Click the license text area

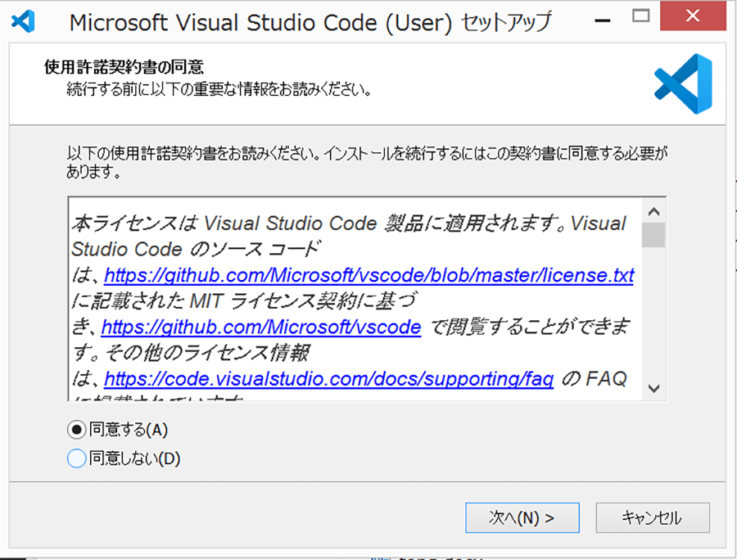pyautogui.click(x=355, y=300)
